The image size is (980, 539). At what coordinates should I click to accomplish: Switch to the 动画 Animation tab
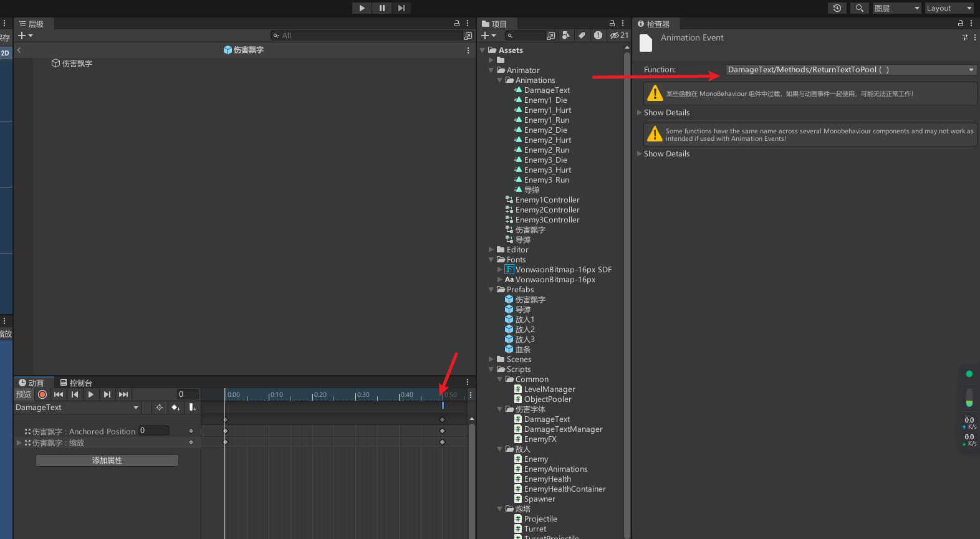[31, 383]
